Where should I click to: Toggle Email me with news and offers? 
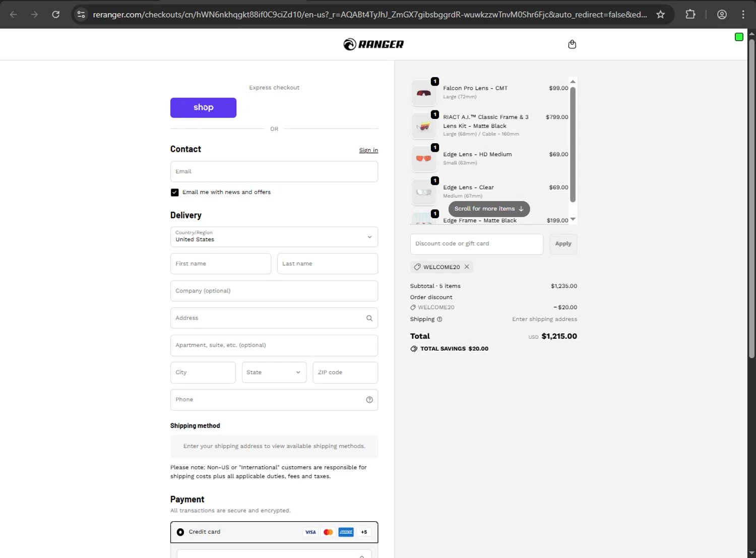coord(175,193)
